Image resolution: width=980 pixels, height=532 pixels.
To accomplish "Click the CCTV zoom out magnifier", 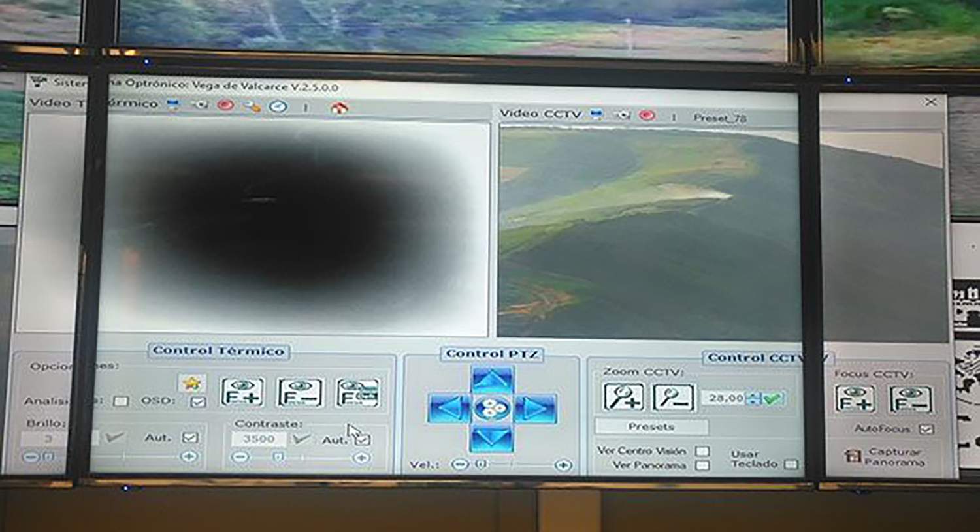I will pyautogui.click(x=673, y=397).
